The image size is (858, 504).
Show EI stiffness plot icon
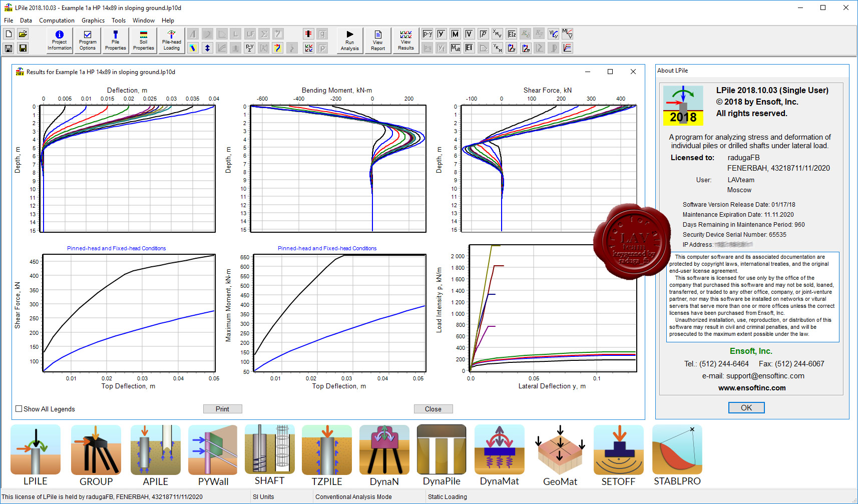pyautogui.click(x=469, y=48)
